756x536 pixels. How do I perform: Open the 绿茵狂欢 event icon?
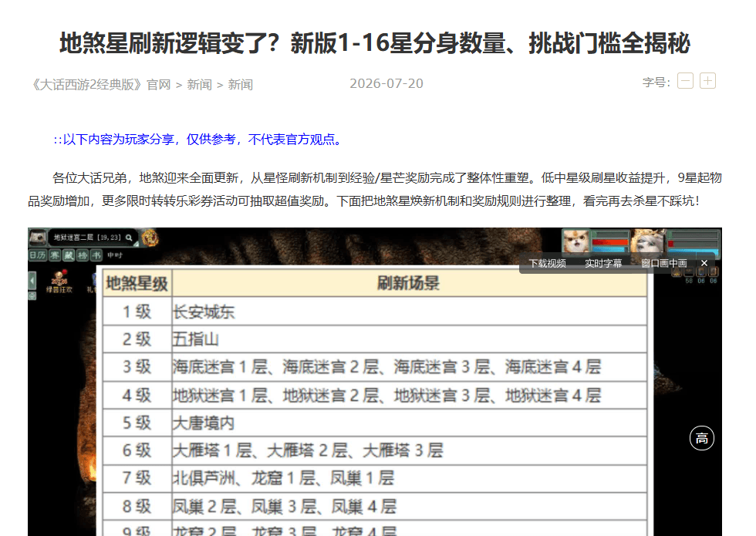pyautogui.click(x=59, y=281)
